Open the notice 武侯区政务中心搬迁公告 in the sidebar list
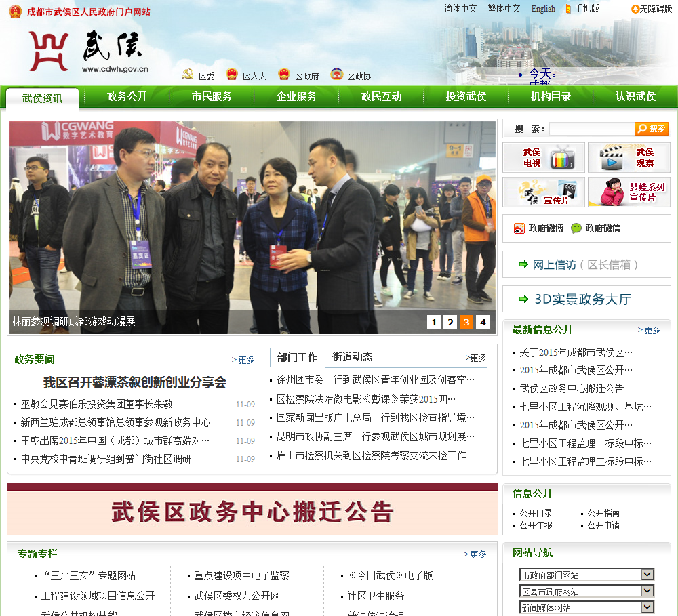Screen dimensions: 678x616 click(x=571, y=388)
